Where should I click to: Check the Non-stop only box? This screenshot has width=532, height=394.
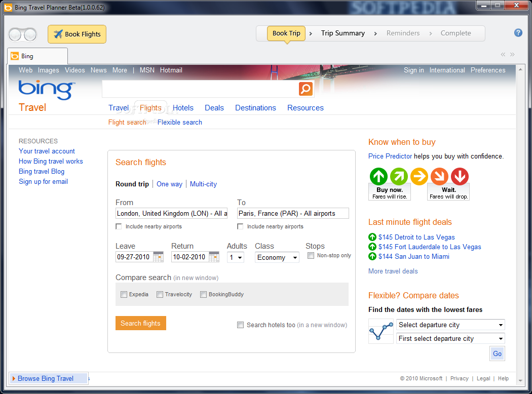(x=311, y=255)
